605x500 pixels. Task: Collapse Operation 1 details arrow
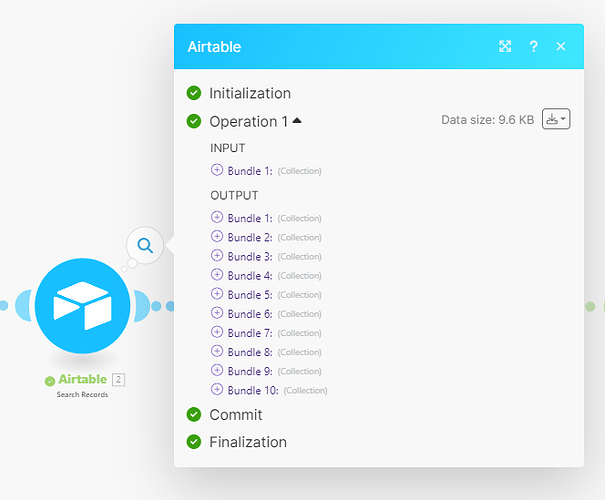pyautogui.click(x=297, y=121)
